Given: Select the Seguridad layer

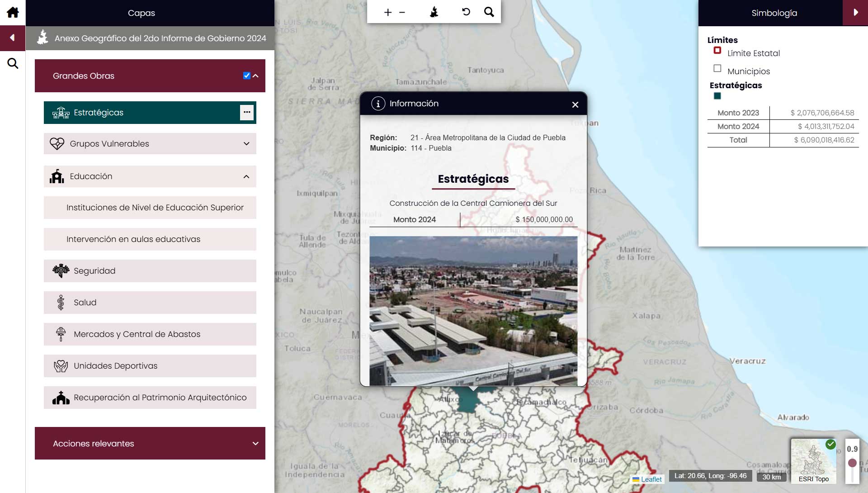Looking at the screenshot, I should click(x=150, y=271).
